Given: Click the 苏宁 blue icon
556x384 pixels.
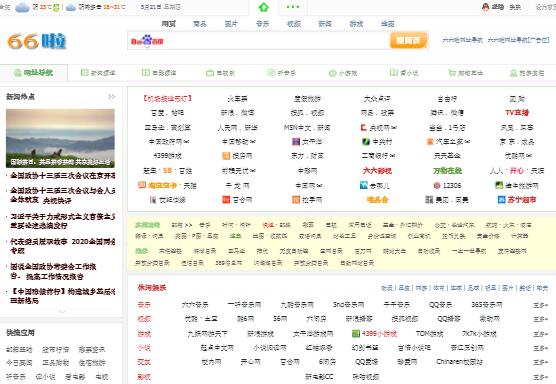Looking at the screenshot, I should 501,200.
